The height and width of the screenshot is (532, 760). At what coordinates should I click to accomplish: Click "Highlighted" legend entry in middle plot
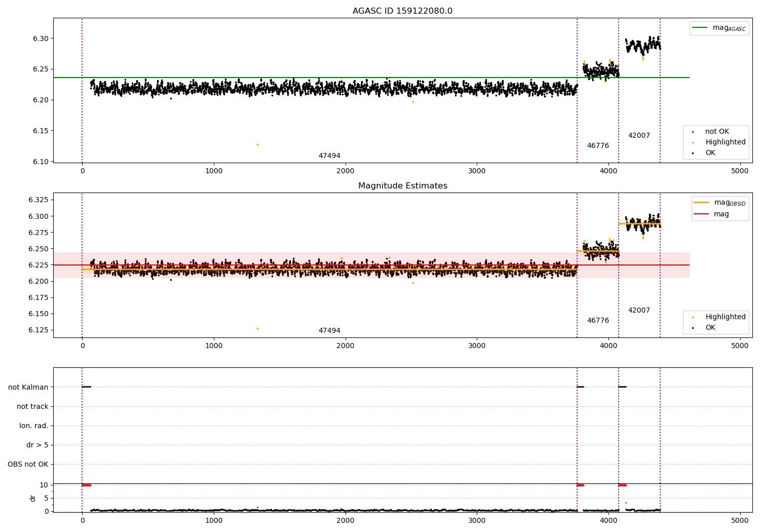[725, 317]
